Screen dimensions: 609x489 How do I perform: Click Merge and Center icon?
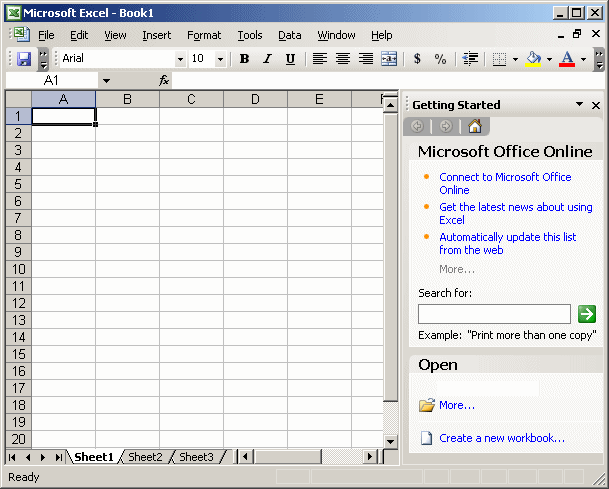tap(389, 59)
